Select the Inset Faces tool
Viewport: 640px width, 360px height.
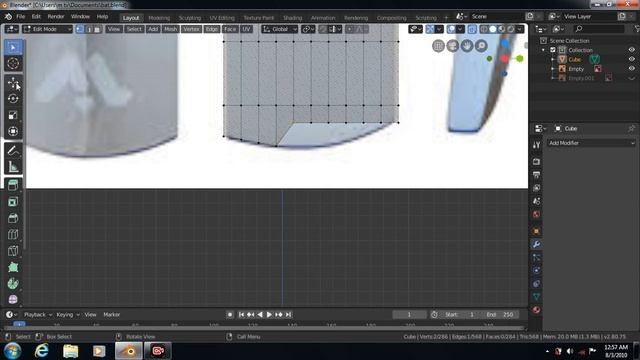click(x=13, y=202)
